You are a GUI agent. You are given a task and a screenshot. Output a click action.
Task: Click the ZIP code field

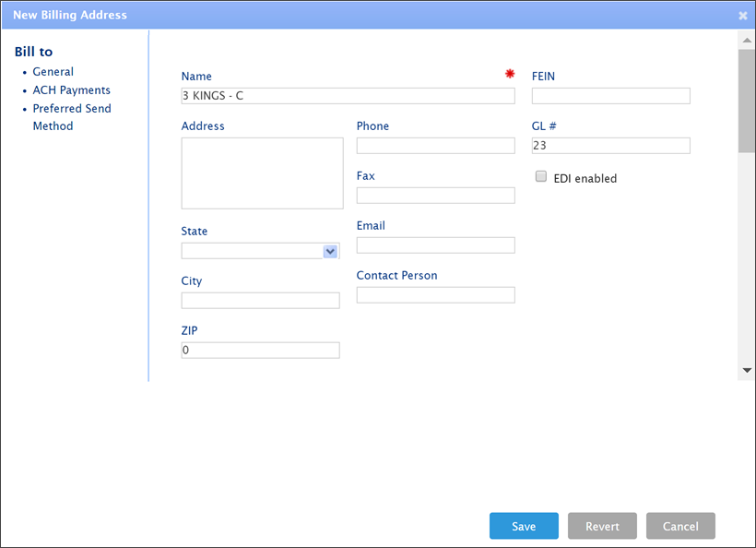pos(260,351)
